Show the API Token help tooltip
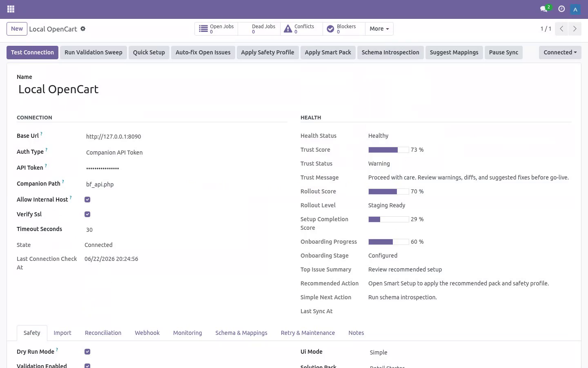Screen dimensions: 588x368 click(x=46, y=166)
